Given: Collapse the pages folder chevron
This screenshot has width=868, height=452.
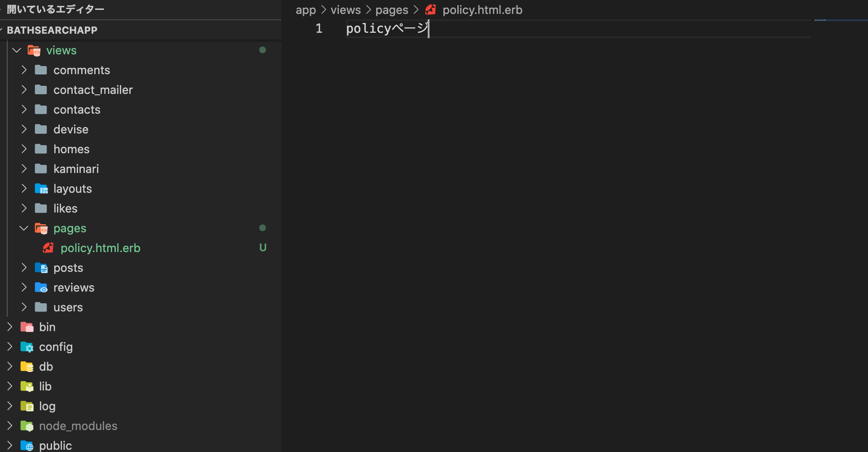Looking at the screenshot, I should [x=24, y=228].
